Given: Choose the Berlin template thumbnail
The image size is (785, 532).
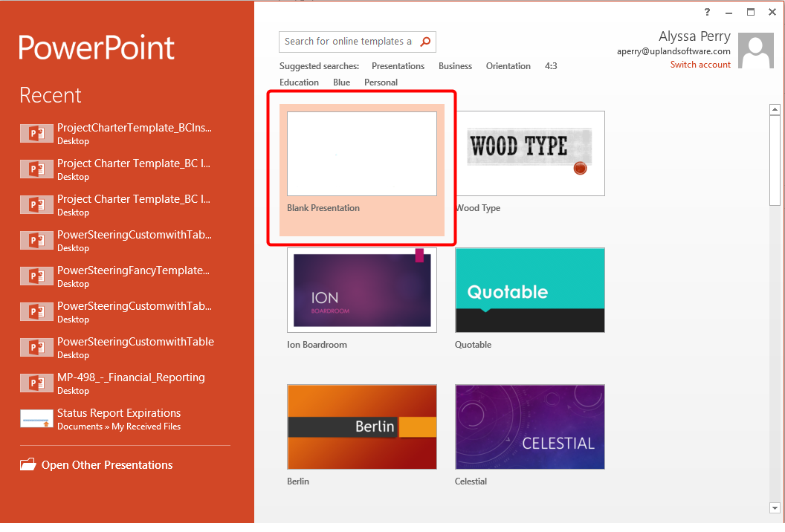Looking at the screenshot, I should (x=362, y=427).
